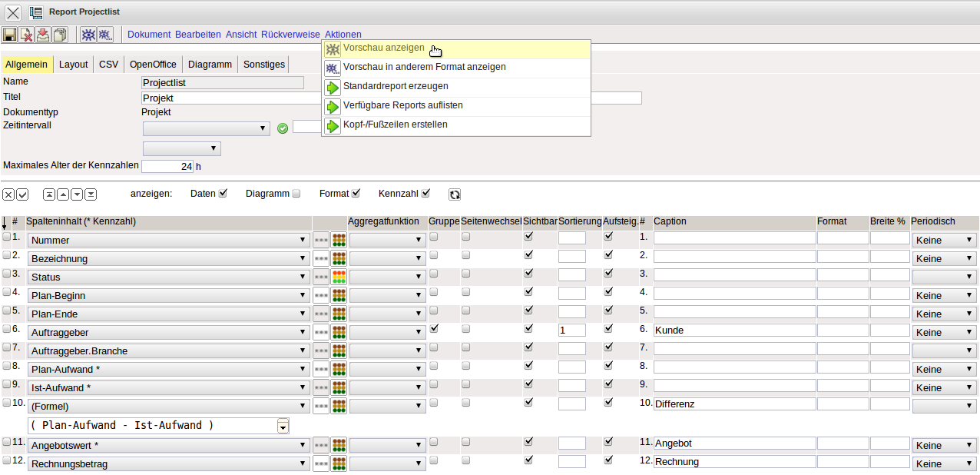Expand the Plan-Beginn column content dropdown
Viewport: 980px width, 475px height.
pos(169,295)
